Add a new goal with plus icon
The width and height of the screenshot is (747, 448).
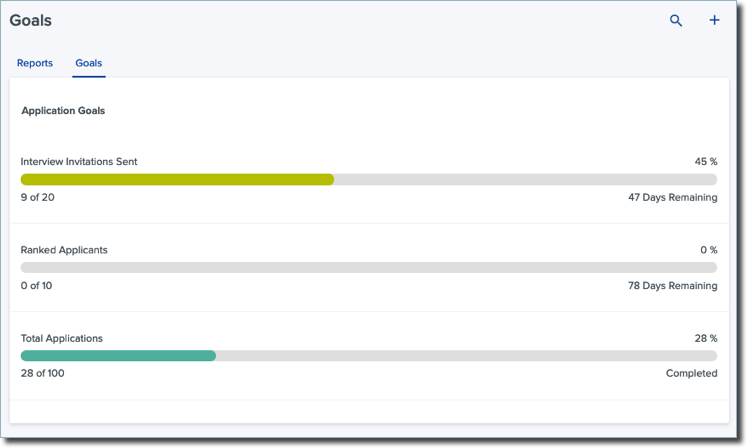714,20
